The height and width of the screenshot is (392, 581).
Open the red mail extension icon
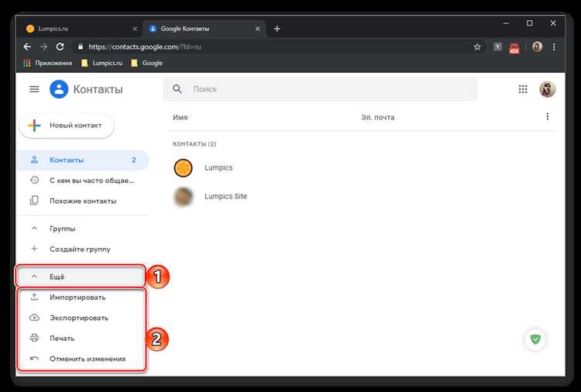(x=514, y=48)
